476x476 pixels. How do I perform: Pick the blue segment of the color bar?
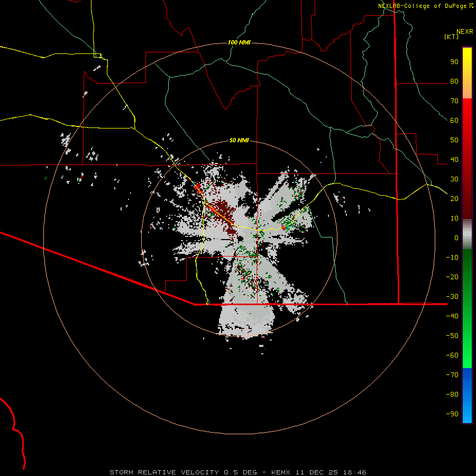(x=467, y=396)
